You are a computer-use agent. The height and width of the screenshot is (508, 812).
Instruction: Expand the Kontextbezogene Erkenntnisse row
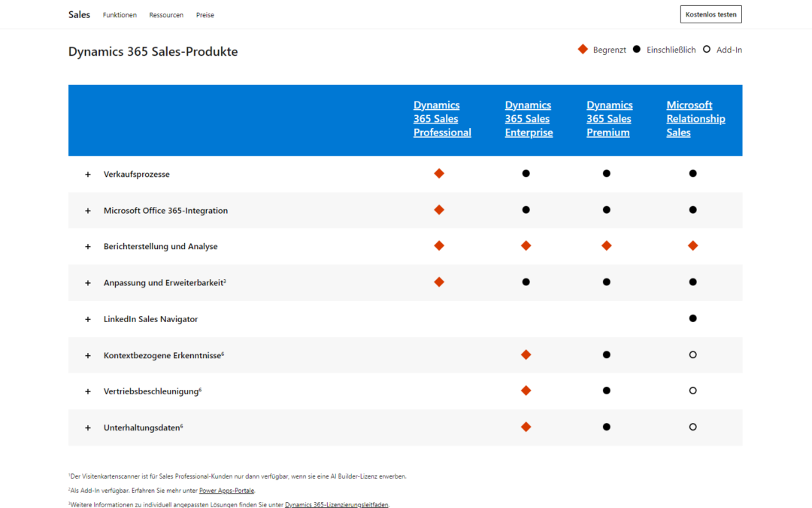(87, 355)
